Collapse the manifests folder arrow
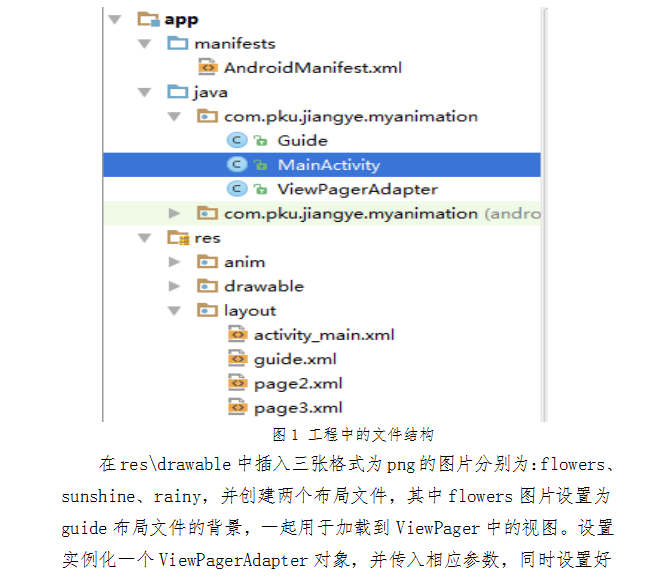 pos(145,44)
